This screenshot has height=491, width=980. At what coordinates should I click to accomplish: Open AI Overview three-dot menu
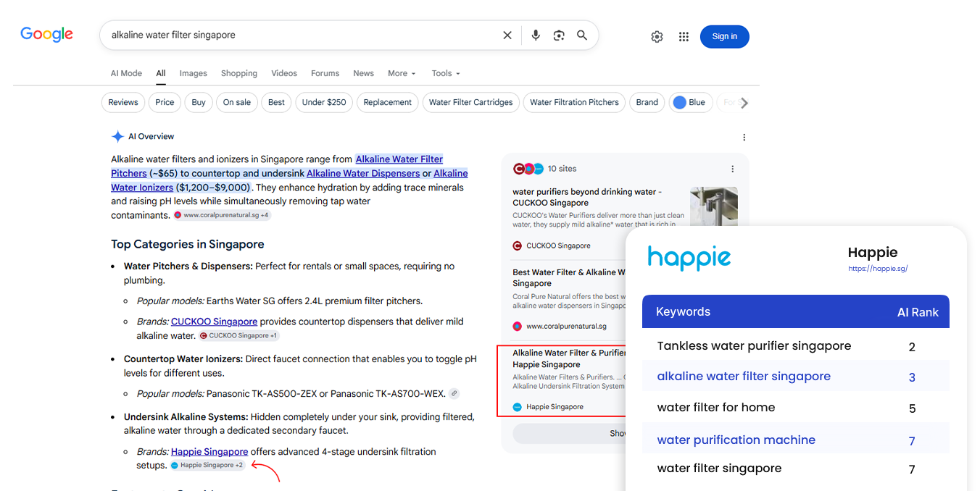744,137
